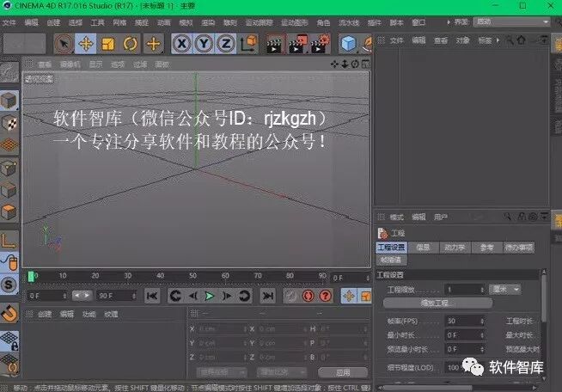The width and height of the screenshot is (562, 392).
Task: Click the 帧率(FPS) value spinner arrows
Action: click(x=482, y=321)
